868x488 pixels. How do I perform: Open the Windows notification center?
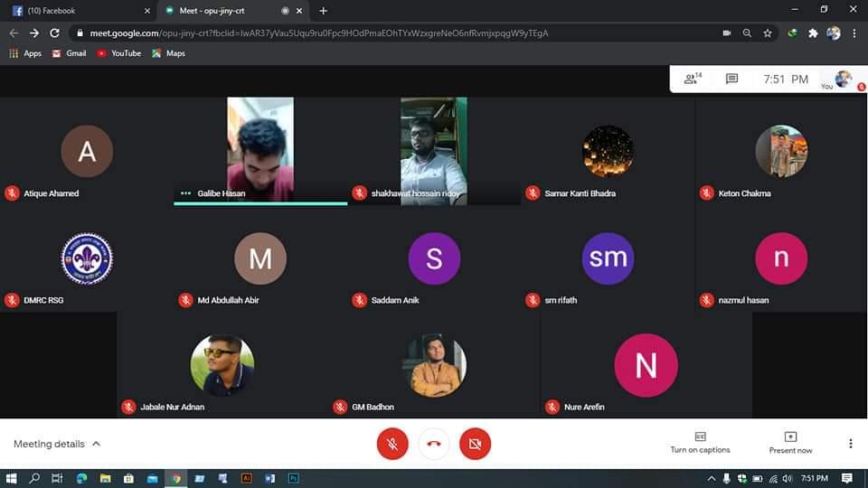click(847, 478)
